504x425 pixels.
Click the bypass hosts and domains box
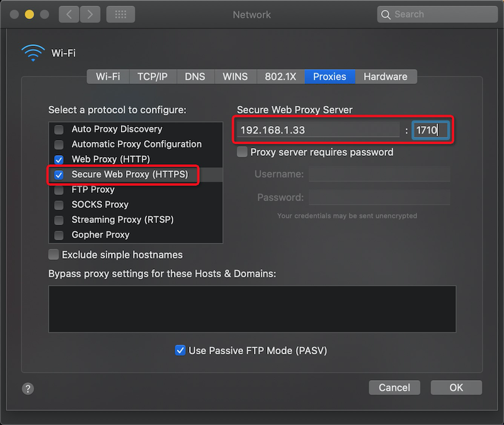[252, 309]
